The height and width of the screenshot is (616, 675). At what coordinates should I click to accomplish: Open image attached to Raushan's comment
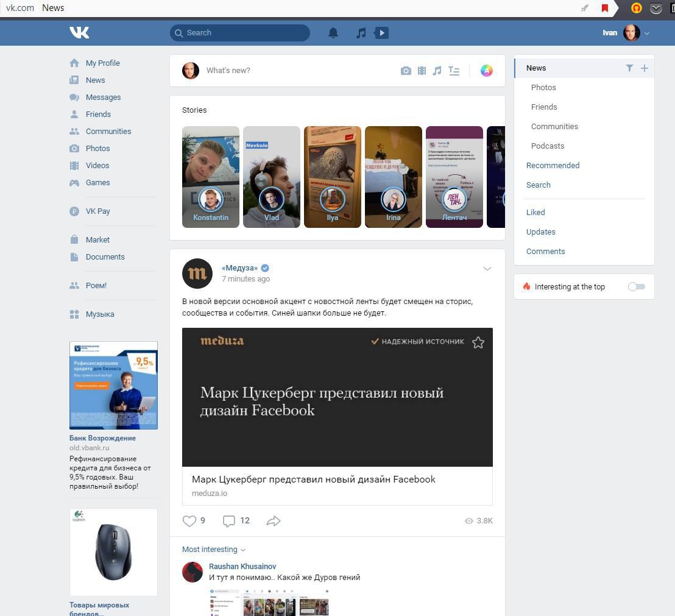pyautogui.click(x=269, y=602)
